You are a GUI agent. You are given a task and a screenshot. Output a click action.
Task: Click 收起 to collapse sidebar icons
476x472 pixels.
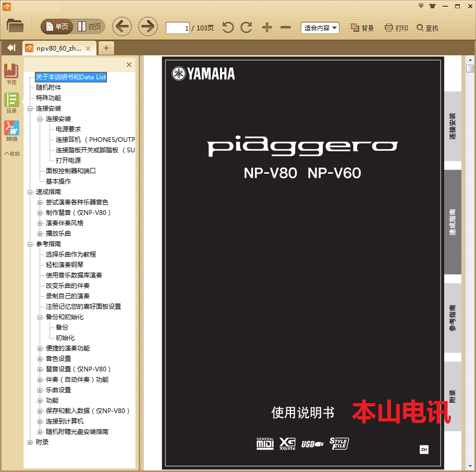coord(12,153)
